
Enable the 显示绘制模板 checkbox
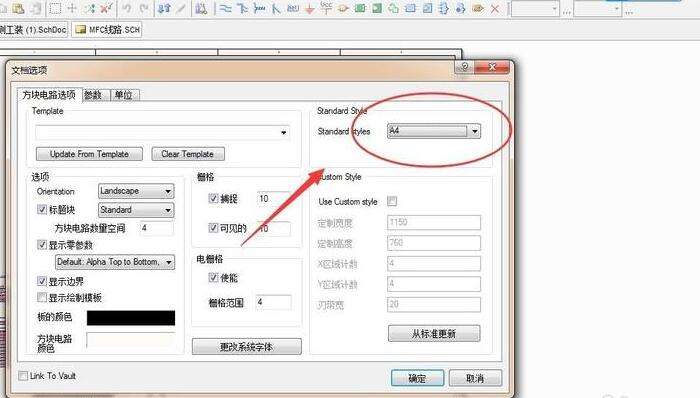coord(42,297)
